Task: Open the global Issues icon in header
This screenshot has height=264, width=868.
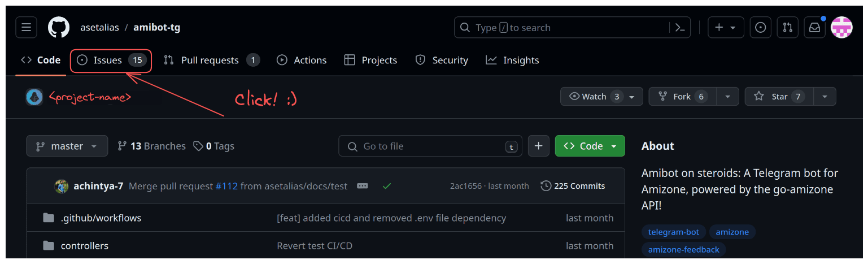Action: [761, 27]
